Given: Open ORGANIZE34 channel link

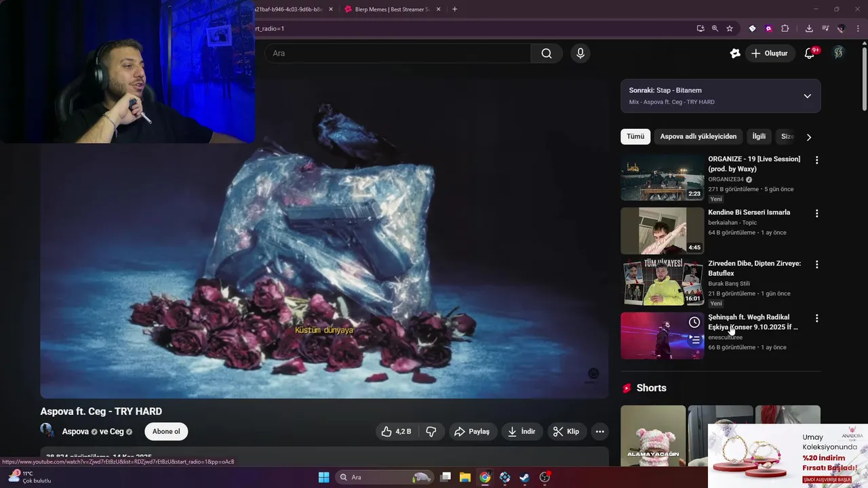Looking at the screenshot, I should [x=726, y=180].
